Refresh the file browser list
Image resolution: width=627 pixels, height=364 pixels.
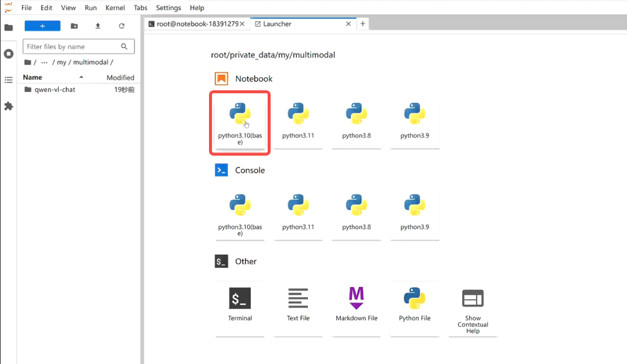pyautogui.click(x=121, y=26)
